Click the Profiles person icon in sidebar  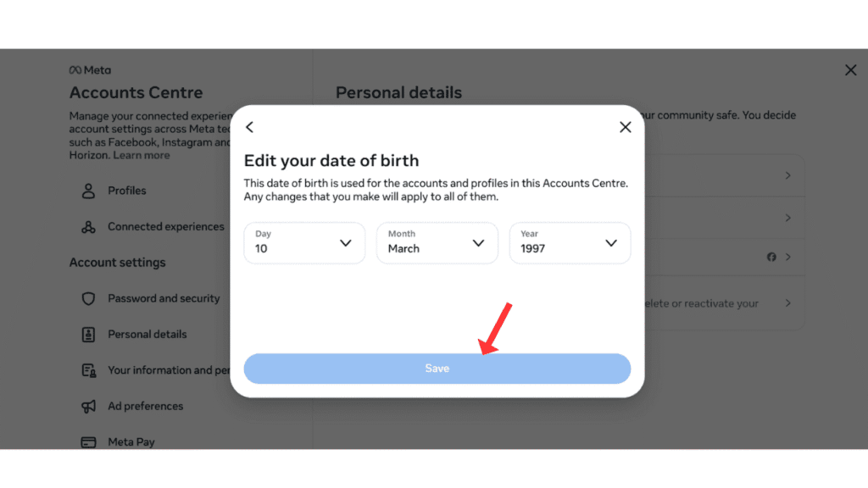pyautogui.click(x=88, y=191)
